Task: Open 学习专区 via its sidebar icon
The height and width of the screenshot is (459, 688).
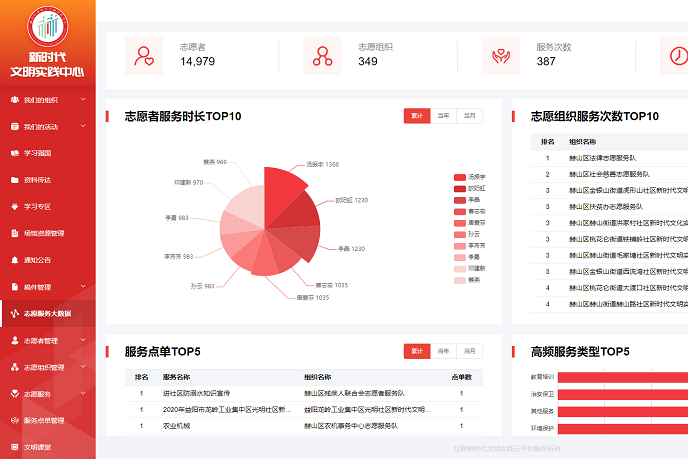Action: tap(15, 207)
